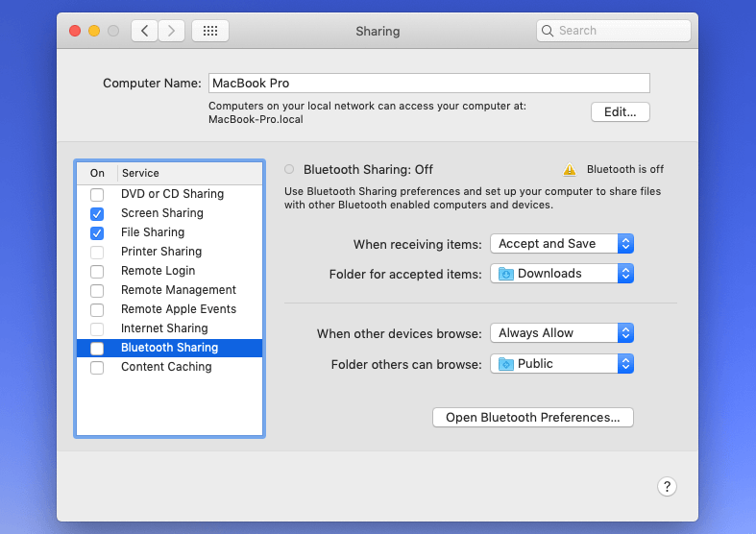
Task: Enable the Bluetooth Sharing checkbox
Action: click(97, 349)
